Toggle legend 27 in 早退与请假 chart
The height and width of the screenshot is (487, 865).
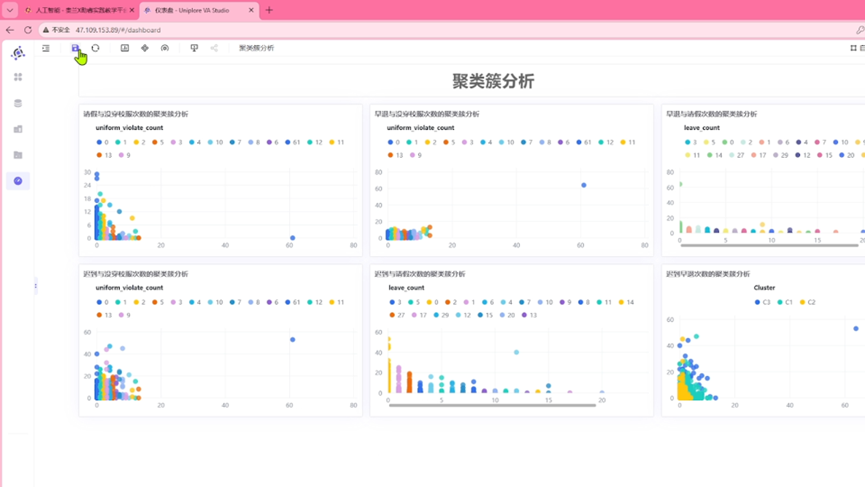(x=736, y=155)
